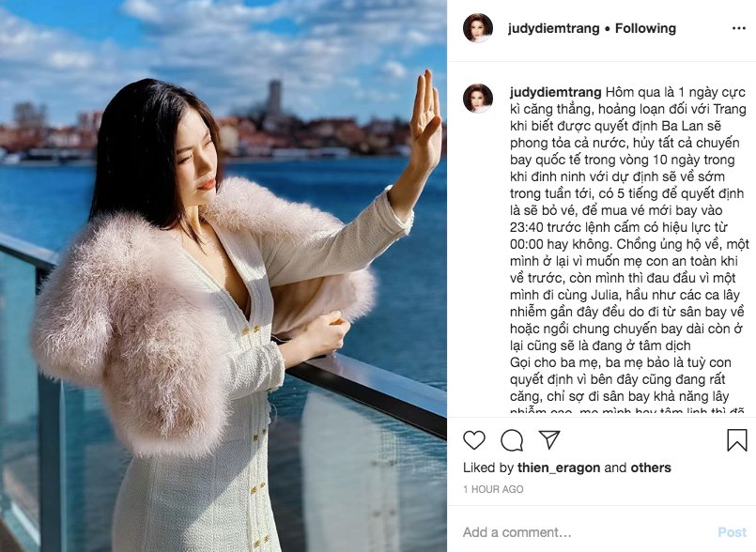Toggle the Following status button
The height and width of the screenshot is (552, 756).
click(x=645, y=28)
